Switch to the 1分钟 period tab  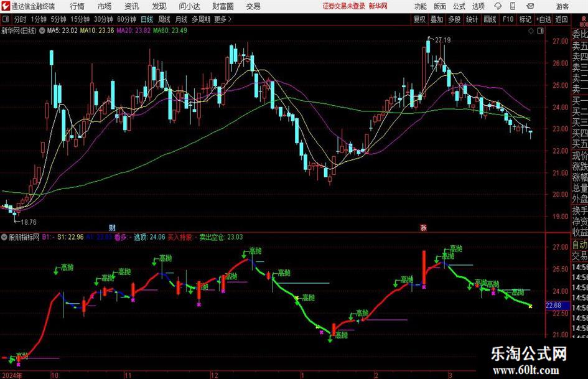(39, 19)
